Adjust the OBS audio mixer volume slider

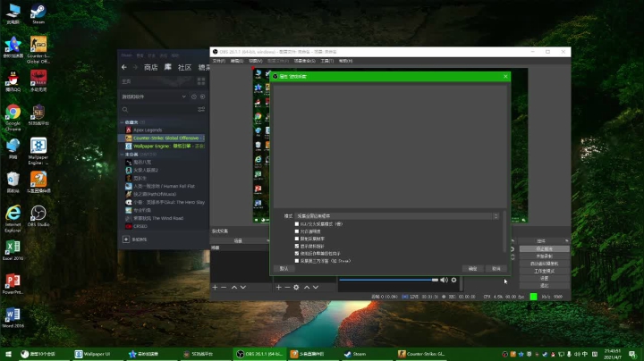click(388, 280)
